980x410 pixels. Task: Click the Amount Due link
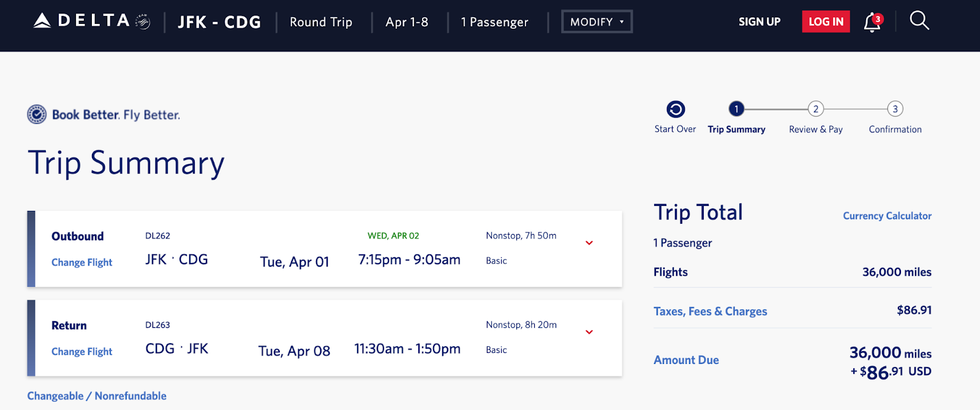(686, 360)
